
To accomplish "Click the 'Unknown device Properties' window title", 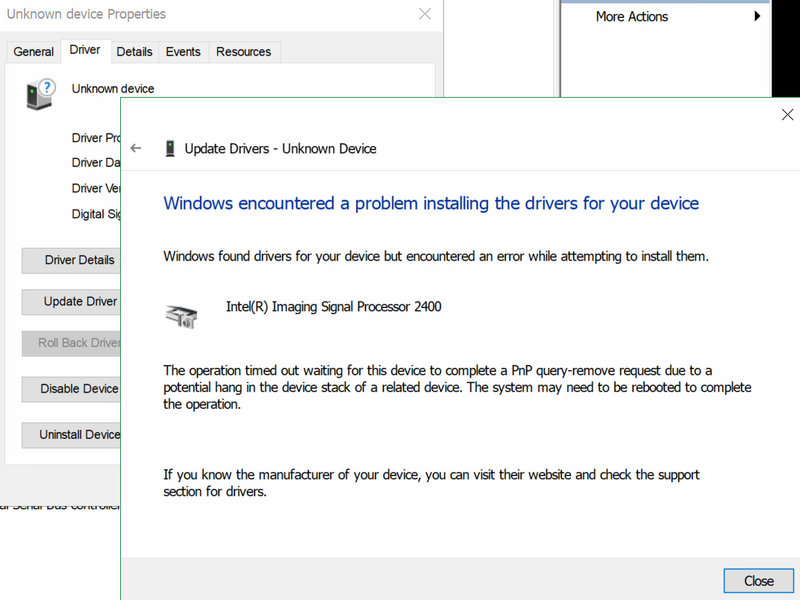I will [86, 14].
